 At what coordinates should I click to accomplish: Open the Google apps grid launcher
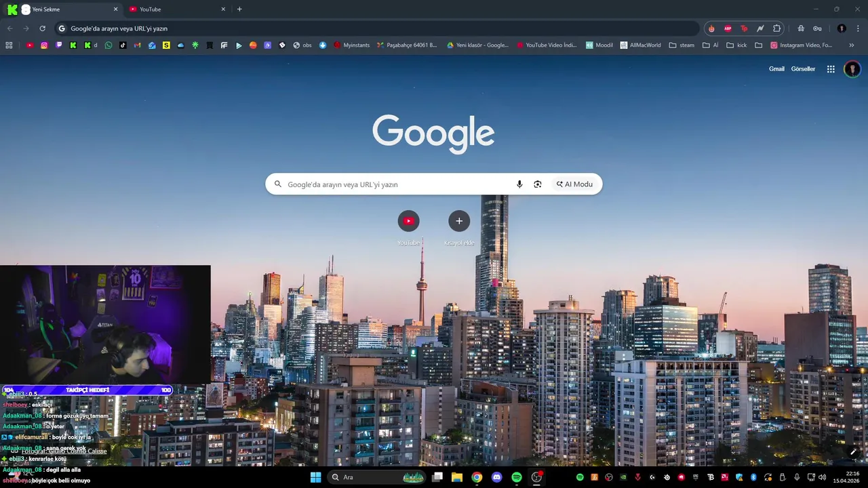coord(831,69)
